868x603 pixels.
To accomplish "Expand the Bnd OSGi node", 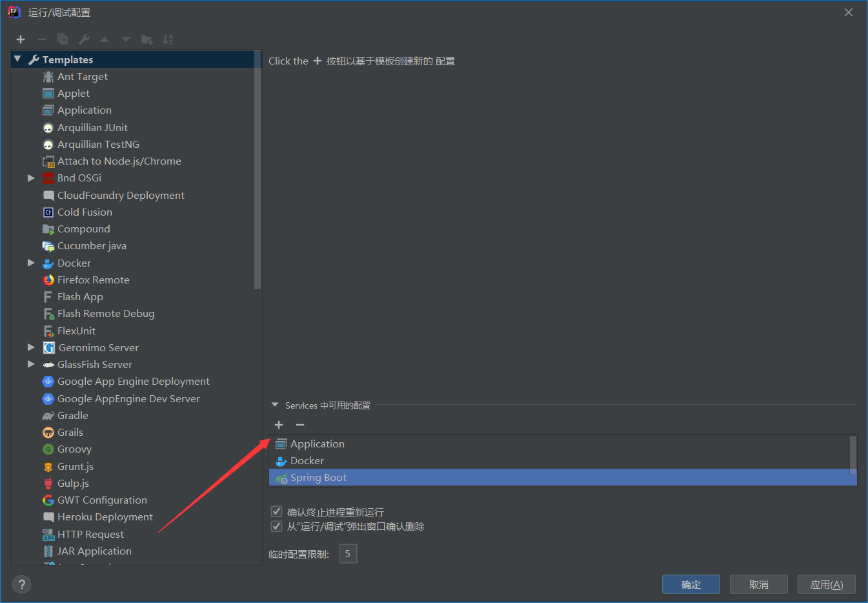I will 31,178.
